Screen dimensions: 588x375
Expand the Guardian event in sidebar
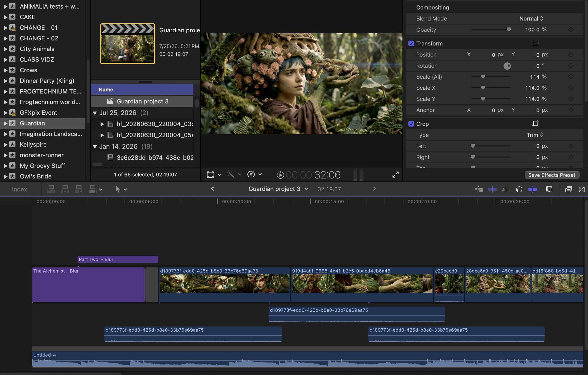click(5, 123)
